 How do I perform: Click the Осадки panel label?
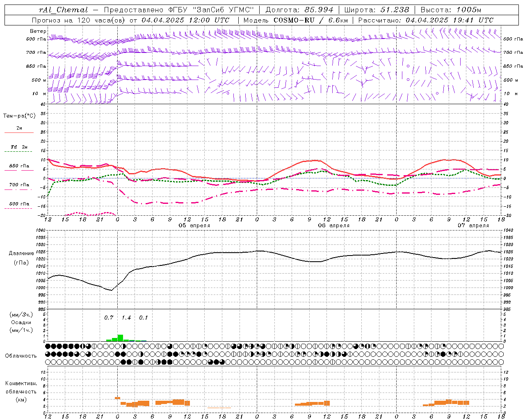point(21,322)
